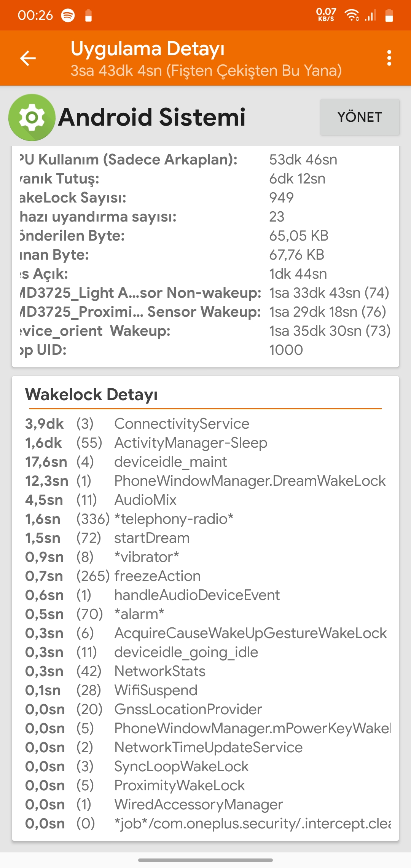Tap the WakeLock Sayısı value 949

pos(281,198)
